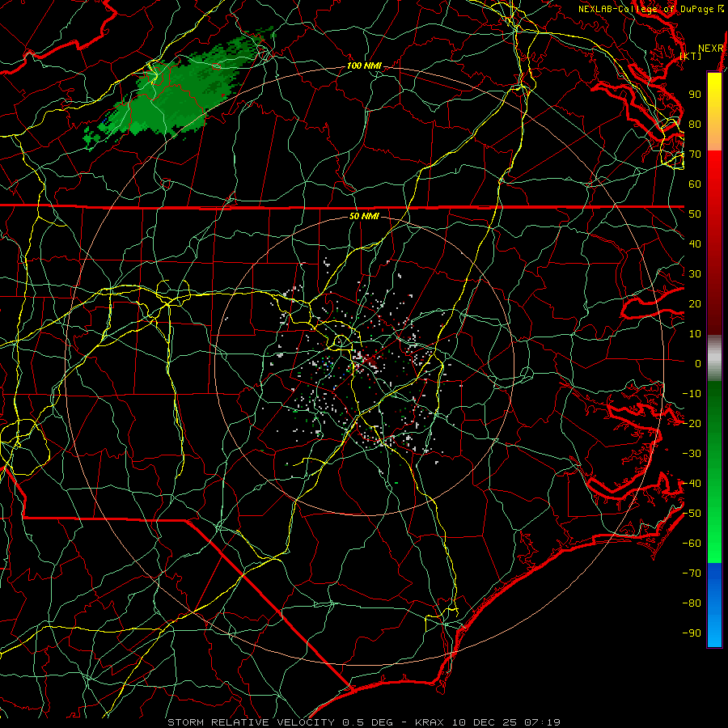The height and width of the screenshot is (728, 728).
Task: Click the -80 value on velocity scale
Action: [x=692, y=603]
